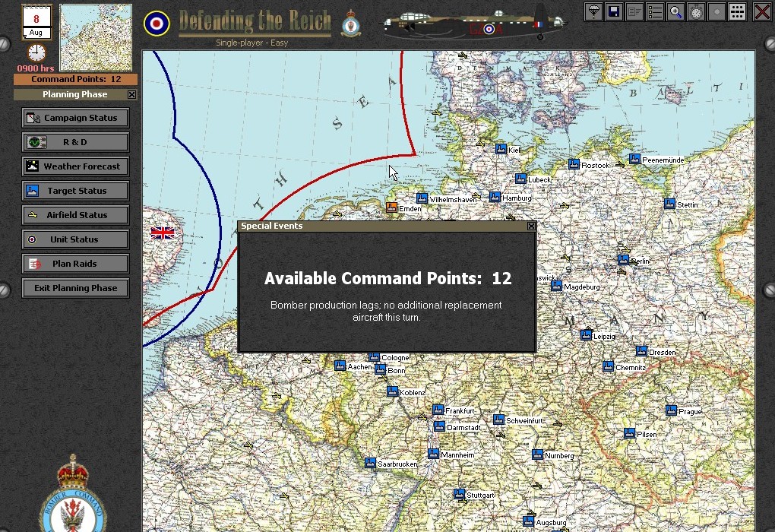This screenshot has height=532, width=775.
Task: Select the Pilsen target icon
Action: pos(629,433)
